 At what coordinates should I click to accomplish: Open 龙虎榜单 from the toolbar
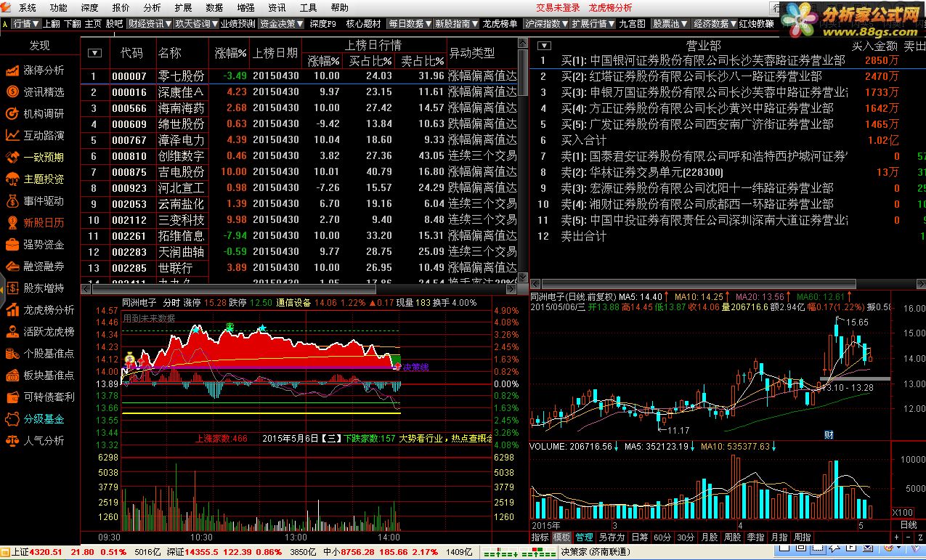pyautogui.click(x=500, y=23)
